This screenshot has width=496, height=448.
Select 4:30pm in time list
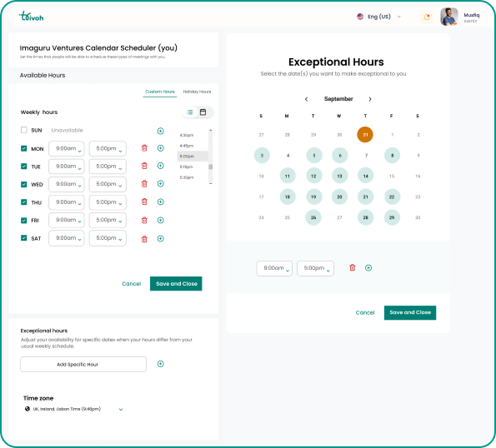pyautogui.click(x=187, y=135)
